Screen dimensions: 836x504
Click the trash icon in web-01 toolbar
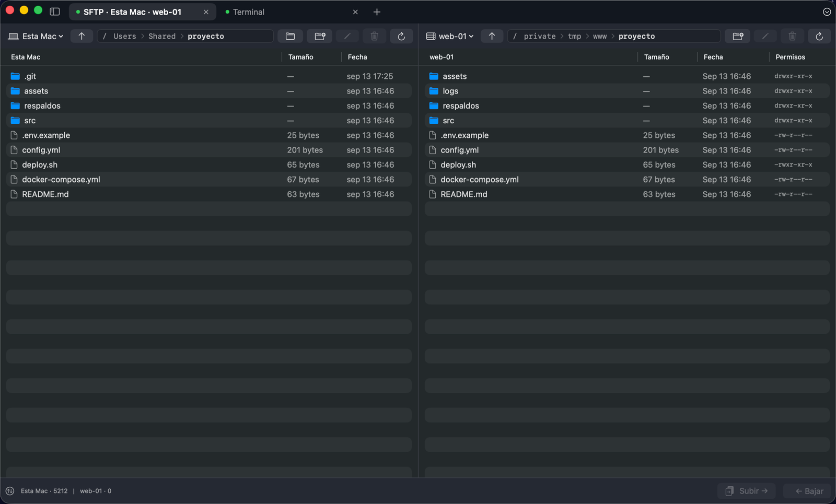point(792,36)
